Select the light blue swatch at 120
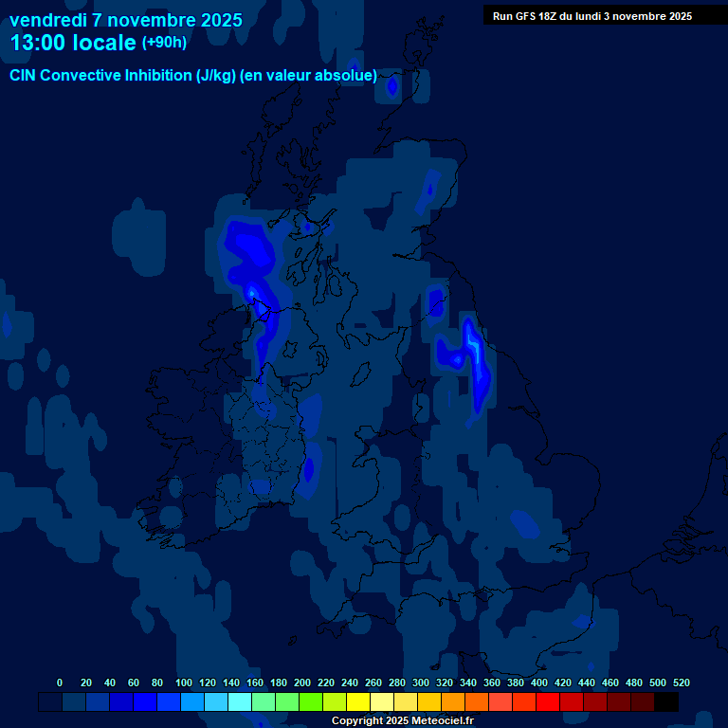 [x=192, y=702]
